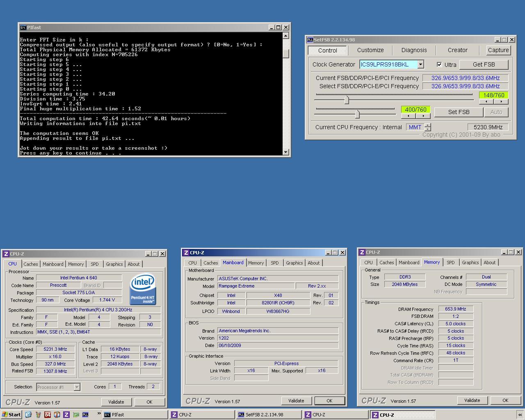This screenshot has width=525, height=420.
Task: Switch to Diagnosis tab in SetFSB
Action: [x=414, y=50]
